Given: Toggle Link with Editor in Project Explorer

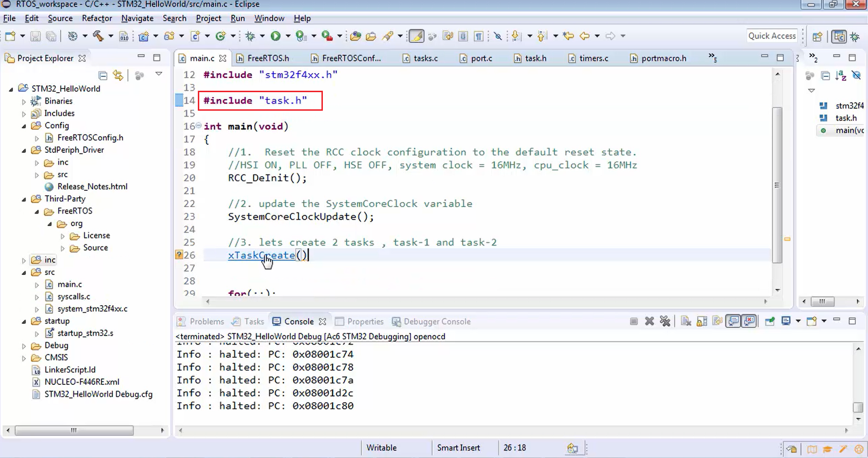Looking at the screenshot, I should [118, 75].
